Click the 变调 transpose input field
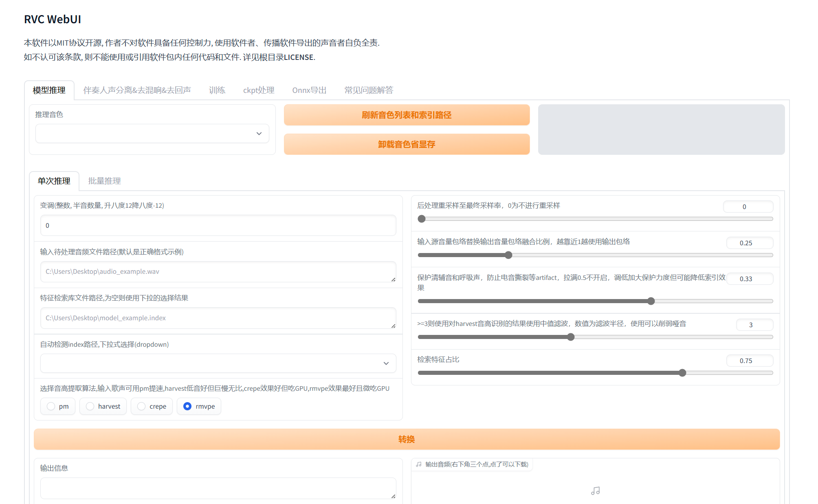 tap(218, 225)
